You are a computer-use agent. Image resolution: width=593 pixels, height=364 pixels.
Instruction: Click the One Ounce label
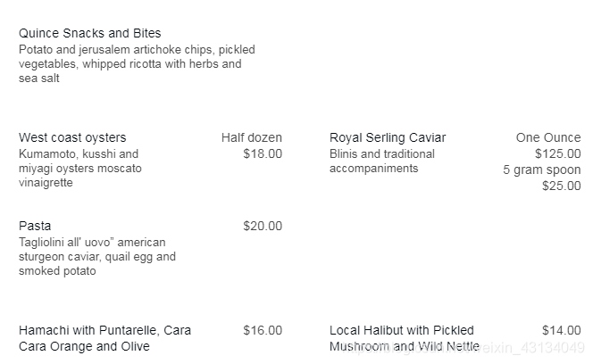[x=548, y=137]
